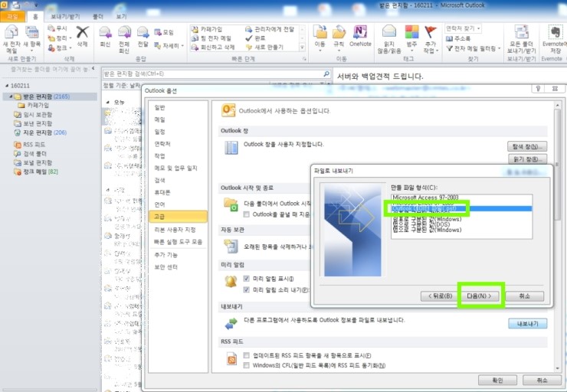567x392 pixels.
Task: Click the 읽지 않음/읽음 envelope icon
Action: pos(389,32)
